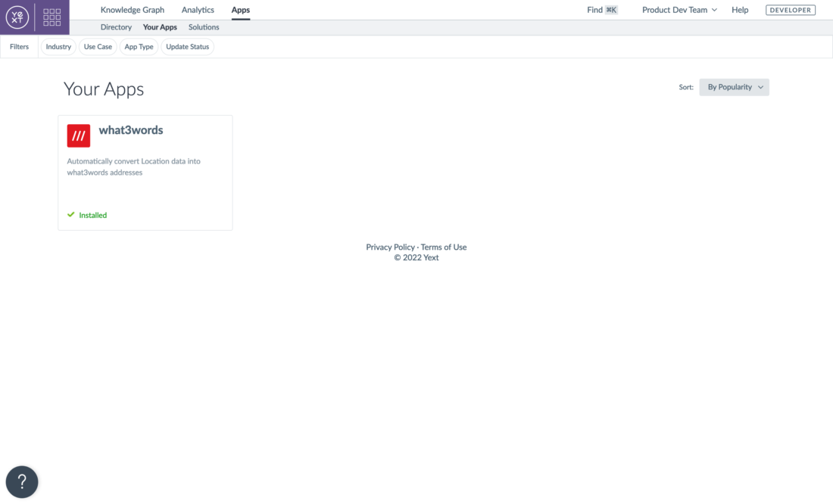Screen dimensions: 833x504
Task: Click the Find search shortcut
Action: point(602,10)
